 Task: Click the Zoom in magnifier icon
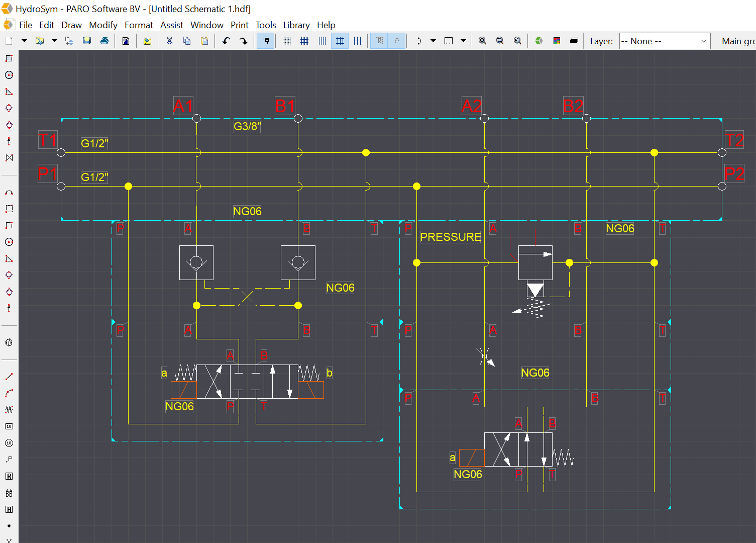(482, 41)
